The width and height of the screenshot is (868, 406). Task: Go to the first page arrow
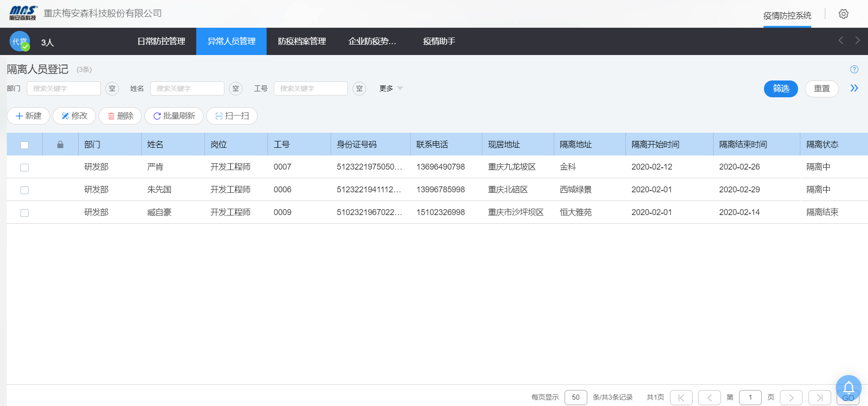[681, 397]
